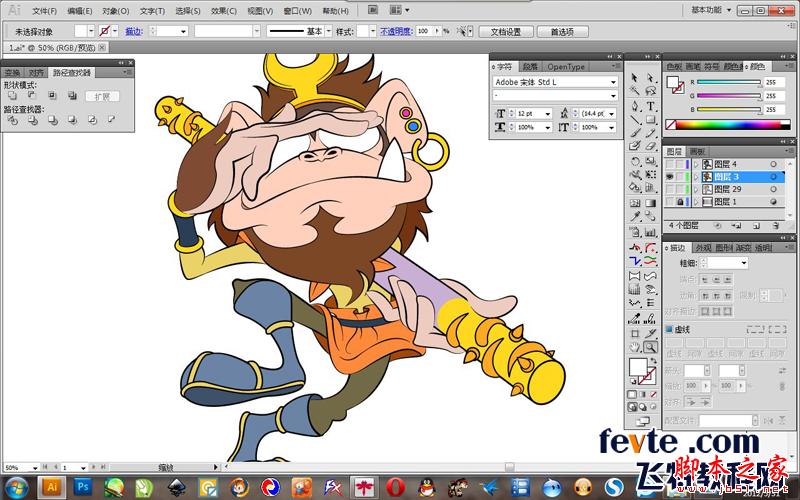
Task: Select the Lasso tool
Action: tap(651, 91)
